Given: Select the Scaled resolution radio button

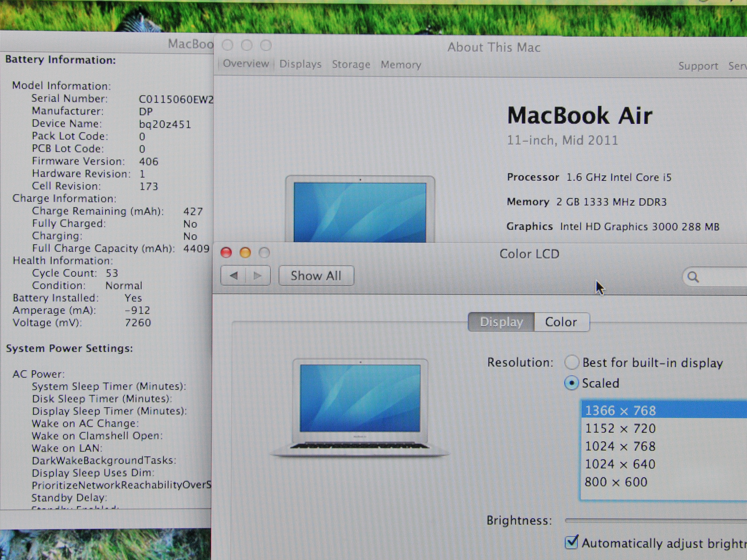Looking at the screenshot, I should click(572, 383).
